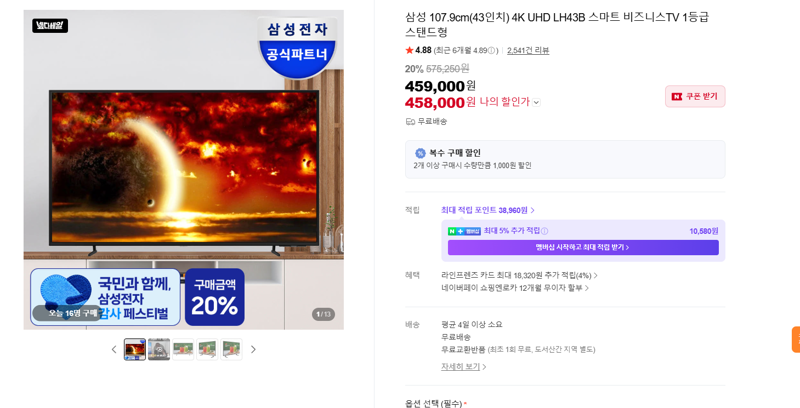Click the orange side tab at right edge
Viewport: 800px width, 408px height.
(x=796, y=339)
